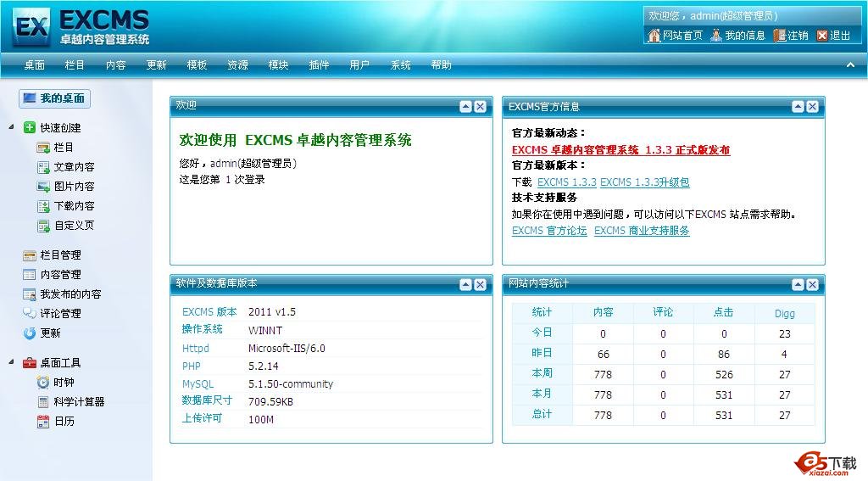This screenshot has width=868, height=481.
Task: Click the 总计 row label
Action: [x=542, y=414]
